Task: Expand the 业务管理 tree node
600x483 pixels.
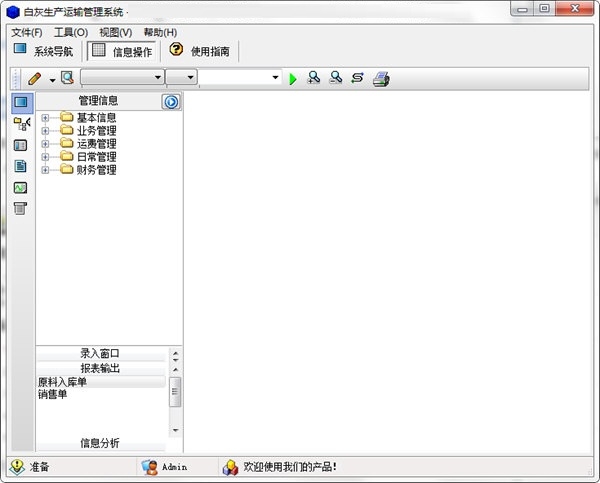Action: [x=45, y=131]
